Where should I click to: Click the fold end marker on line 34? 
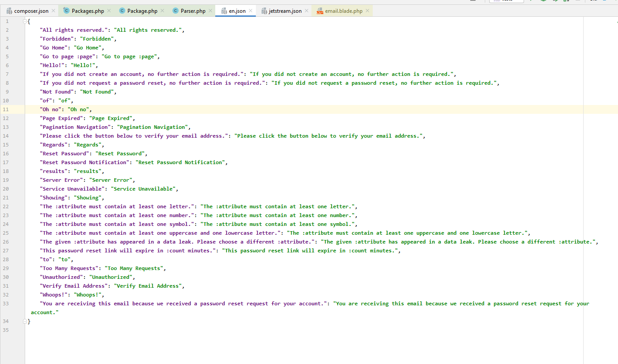point(25,321)
